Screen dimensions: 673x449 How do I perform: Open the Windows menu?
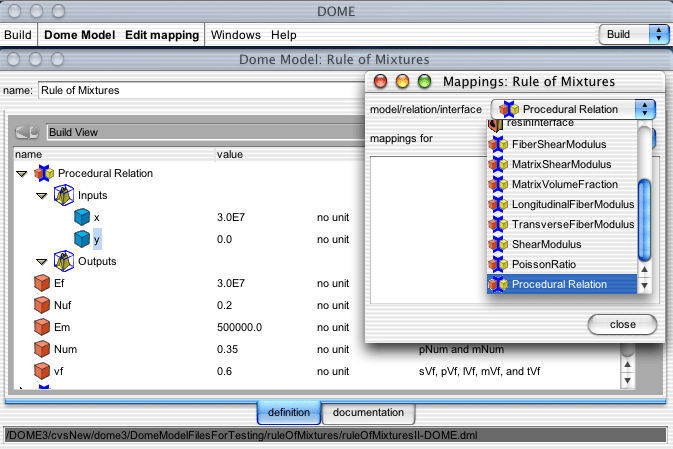[x=236, y=35]
